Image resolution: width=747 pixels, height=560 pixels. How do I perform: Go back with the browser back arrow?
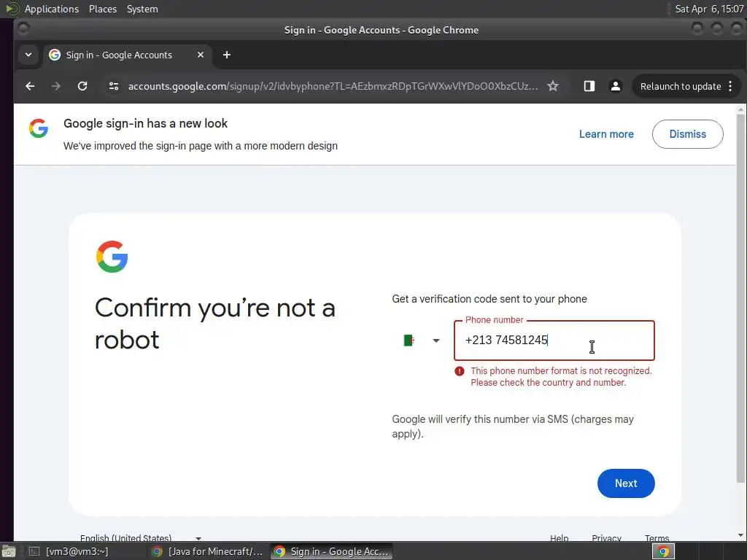pyautogui.click(x=30, y=86)
